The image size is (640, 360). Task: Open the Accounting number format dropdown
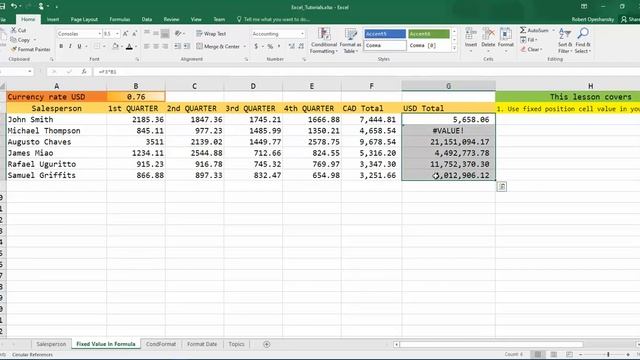coord(302,33)
